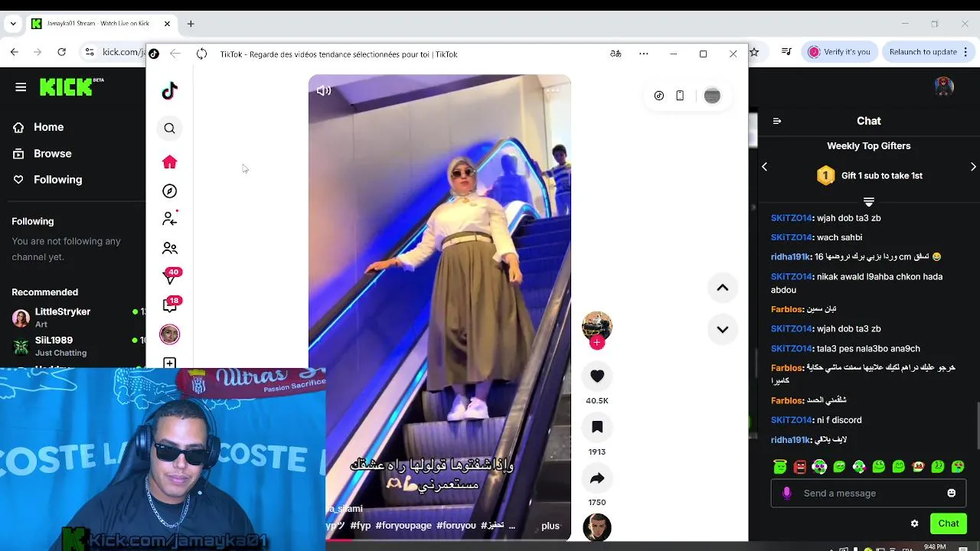Expand video description with plus
Screen dimensions: 980x551
tap(550, 526)
